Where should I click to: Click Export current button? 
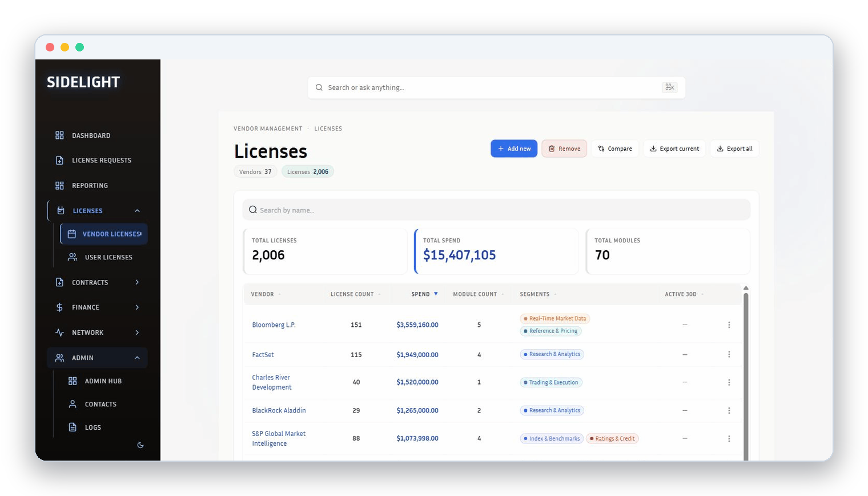point(674,149)
